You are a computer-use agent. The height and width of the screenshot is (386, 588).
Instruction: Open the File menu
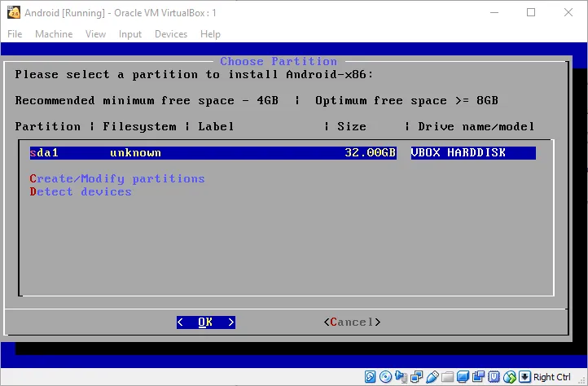coord(15,34)
